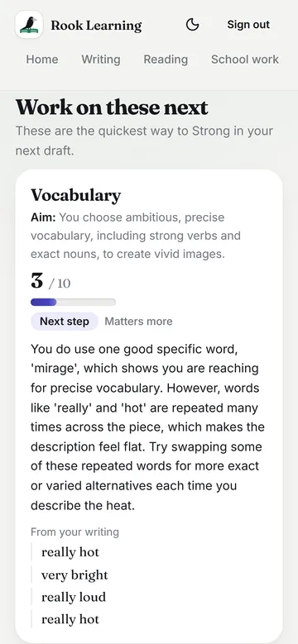Click the last 'really hot' quote
298x644 pixels.
click(x=70, y=619)
